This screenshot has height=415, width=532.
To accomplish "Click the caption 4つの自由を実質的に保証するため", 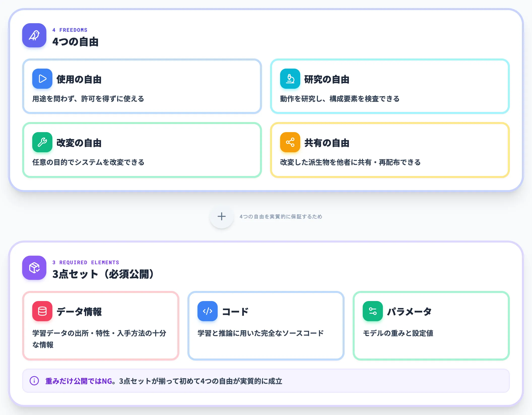I will tap(281, 217).
